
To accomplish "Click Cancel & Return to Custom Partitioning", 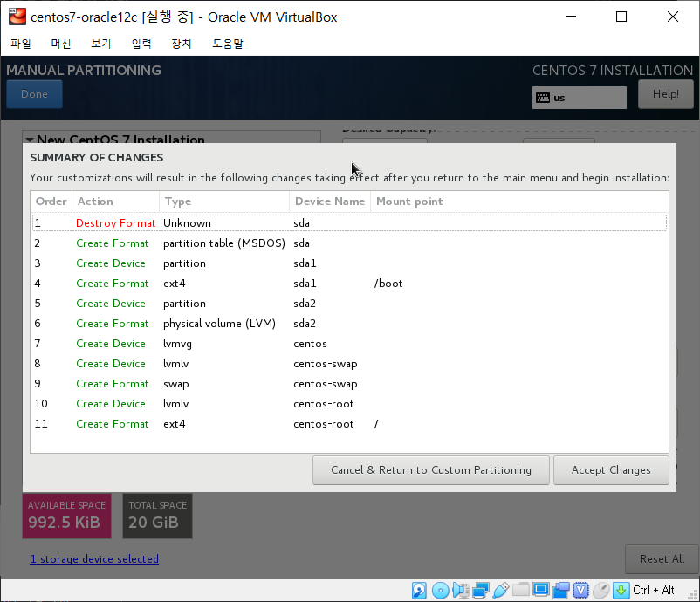I will coord(431,470).
